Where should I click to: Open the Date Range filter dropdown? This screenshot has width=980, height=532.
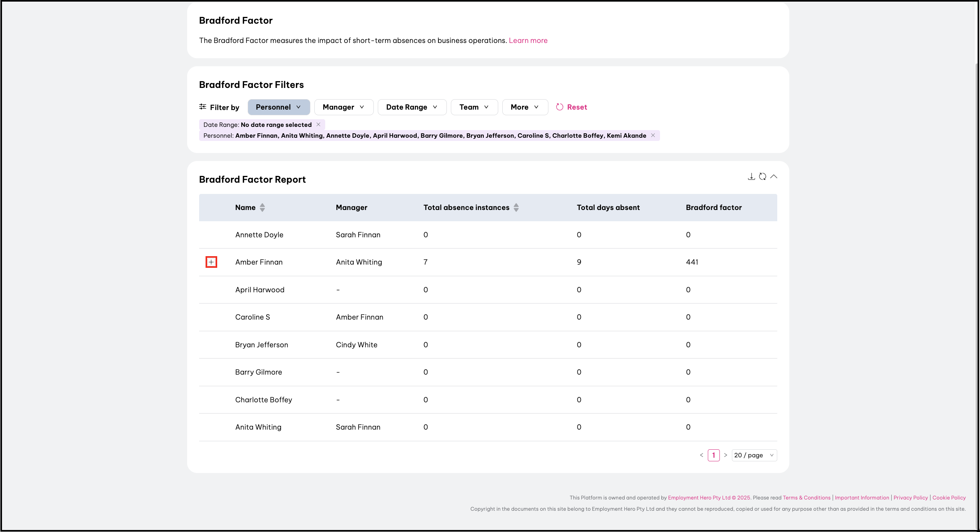coord(412,107)
